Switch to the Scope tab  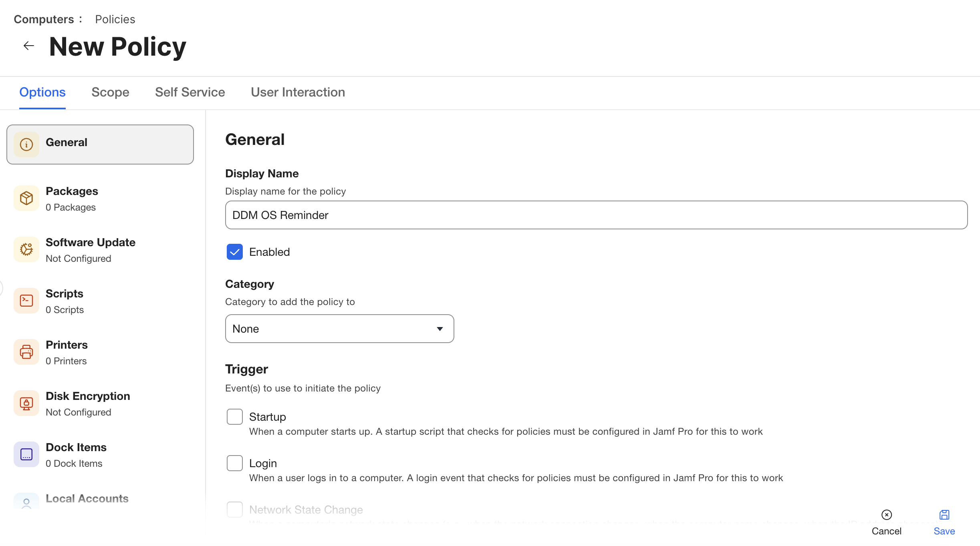[x=110, y=92]
